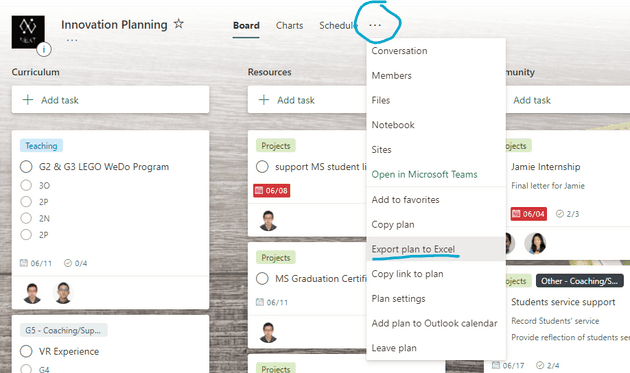Mark G2 & G3 LEGO WeDo Program complete
630x373 pixels.
26,166
